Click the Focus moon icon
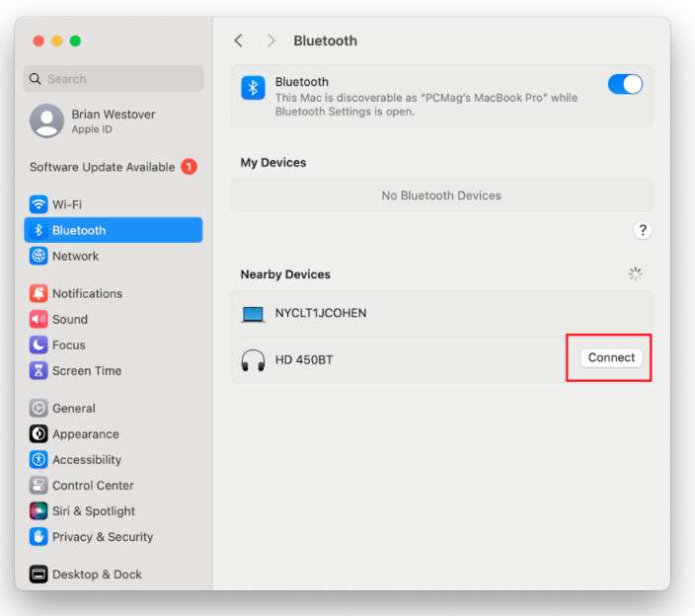The width and height of the screenshot is (695, 616). pos(39,345)
